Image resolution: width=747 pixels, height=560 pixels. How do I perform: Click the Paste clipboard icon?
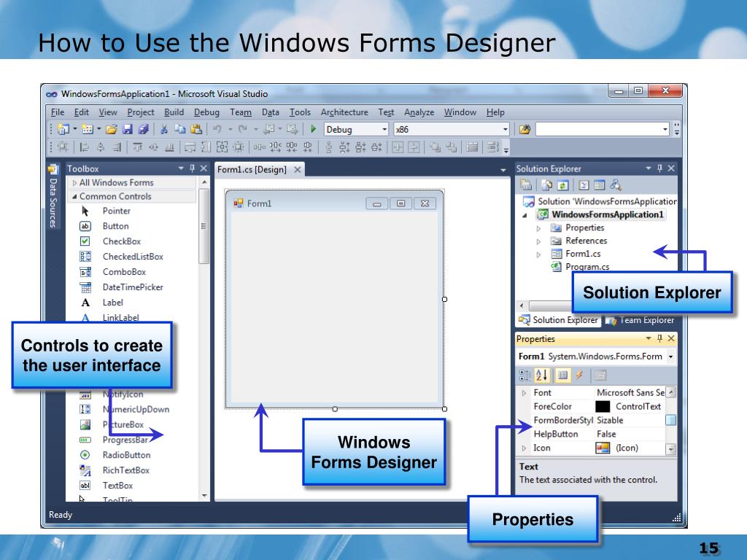click(x=196, y=129)
